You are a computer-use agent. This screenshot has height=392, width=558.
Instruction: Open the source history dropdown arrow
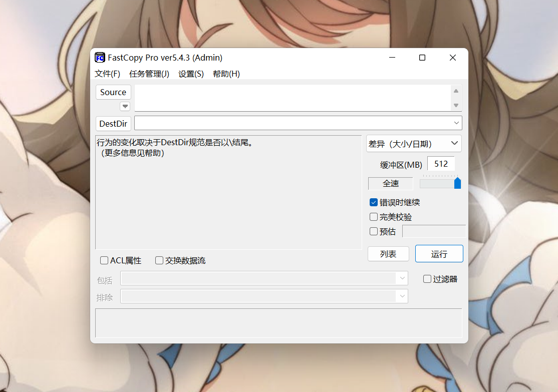click(x=125, y=106)
